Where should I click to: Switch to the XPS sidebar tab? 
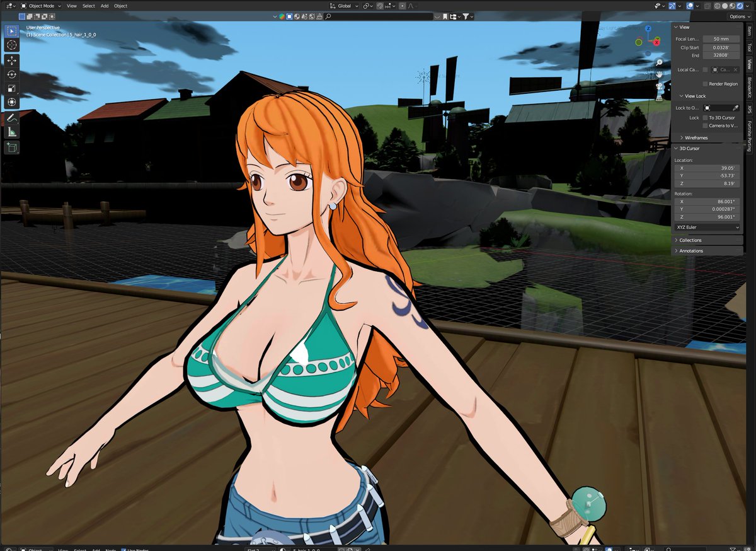[749, 110]
